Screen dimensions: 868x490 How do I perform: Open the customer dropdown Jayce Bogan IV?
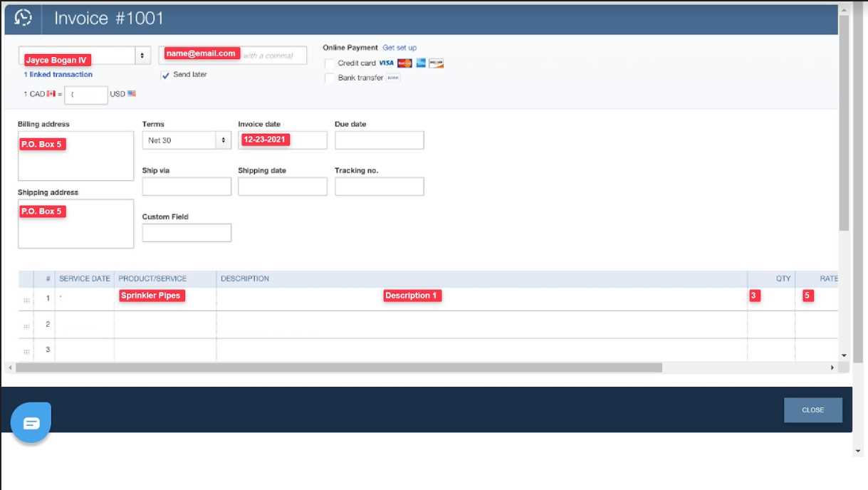(83, 56)
